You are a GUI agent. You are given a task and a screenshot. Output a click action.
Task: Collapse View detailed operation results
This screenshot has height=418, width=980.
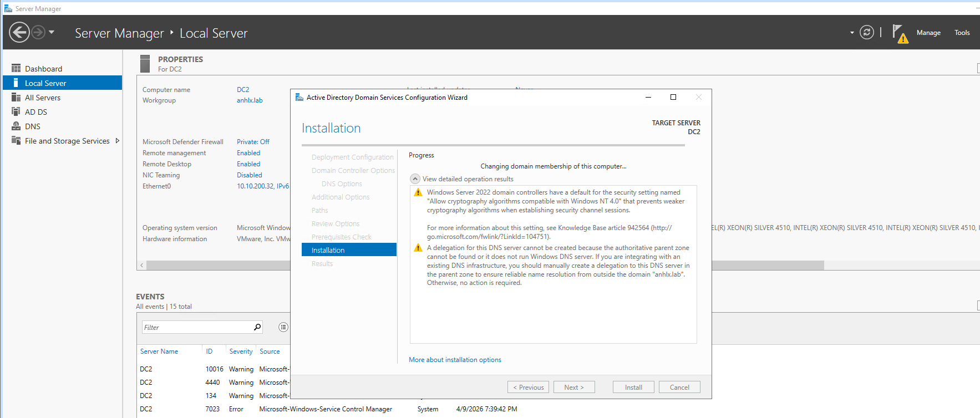[x=415, y=179]
